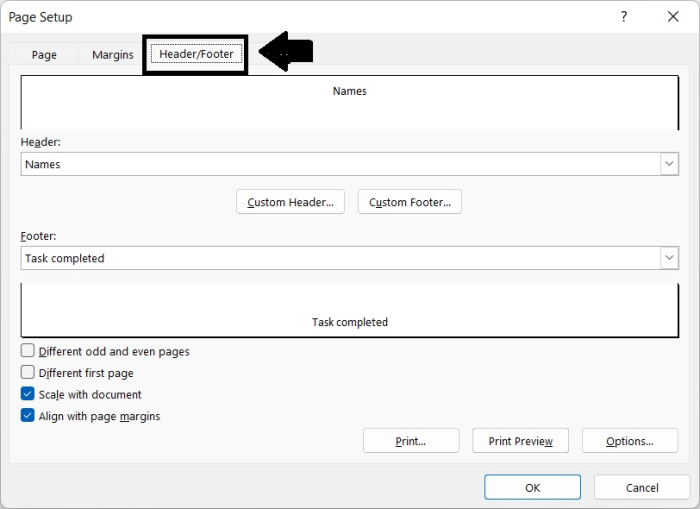Screen dimensions: 700x509
Task: Select the Header/Footer tab
Action: click(196, 55)
